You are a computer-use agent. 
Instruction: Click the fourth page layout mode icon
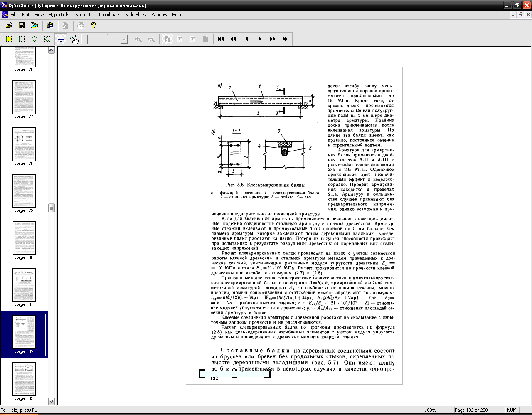point(205,39)
